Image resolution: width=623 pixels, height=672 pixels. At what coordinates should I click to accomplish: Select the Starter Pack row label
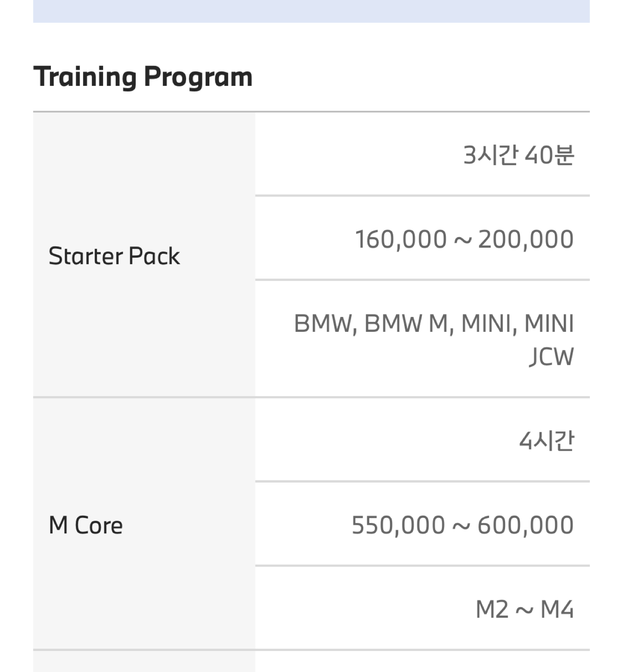coord(114,256)
